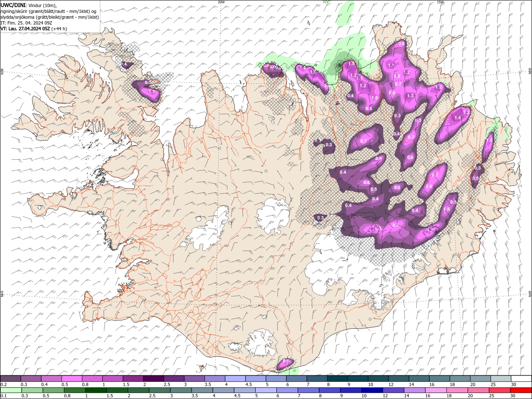Pick the upper legend swatch labeled 18

[x=460, y=379]
